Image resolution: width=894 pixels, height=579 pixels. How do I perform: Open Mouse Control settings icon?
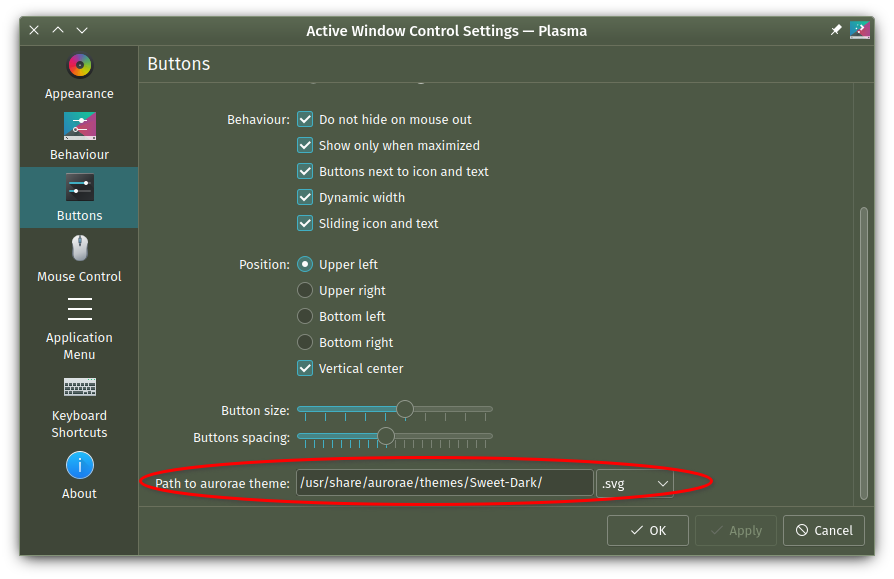click(x=80, y=248)
